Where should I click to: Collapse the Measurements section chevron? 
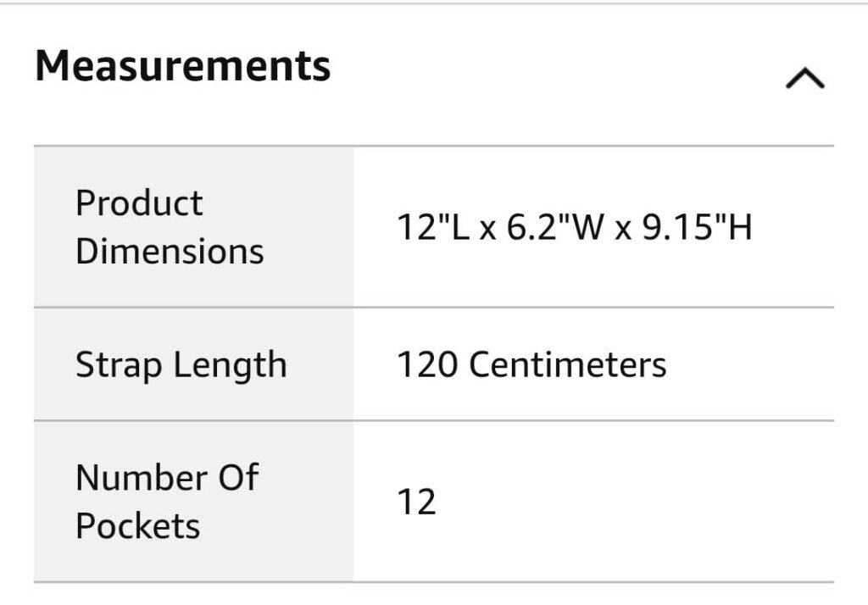click(804, 79)
